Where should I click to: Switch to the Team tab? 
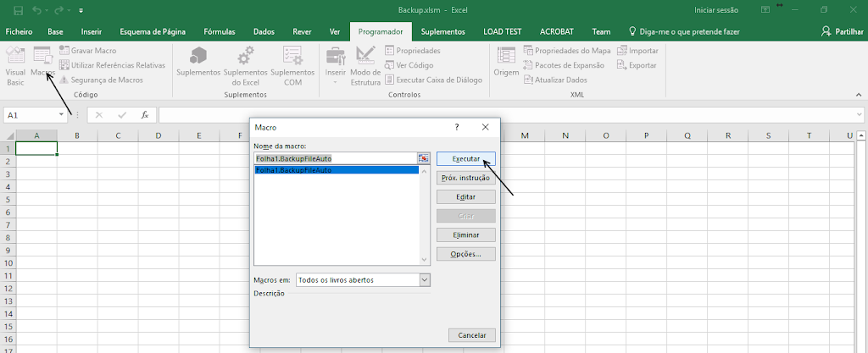click(601, 31)
